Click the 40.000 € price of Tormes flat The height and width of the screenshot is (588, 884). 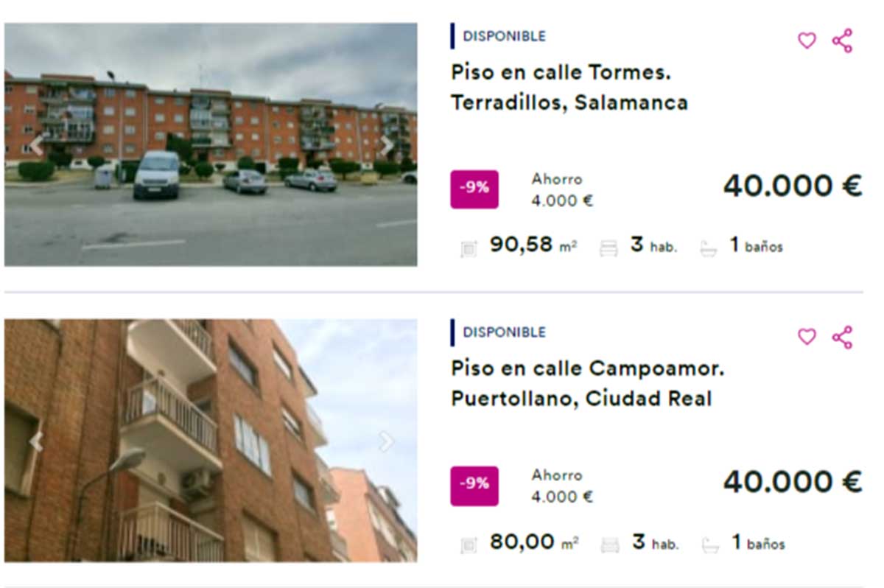[x=792, y=186]
